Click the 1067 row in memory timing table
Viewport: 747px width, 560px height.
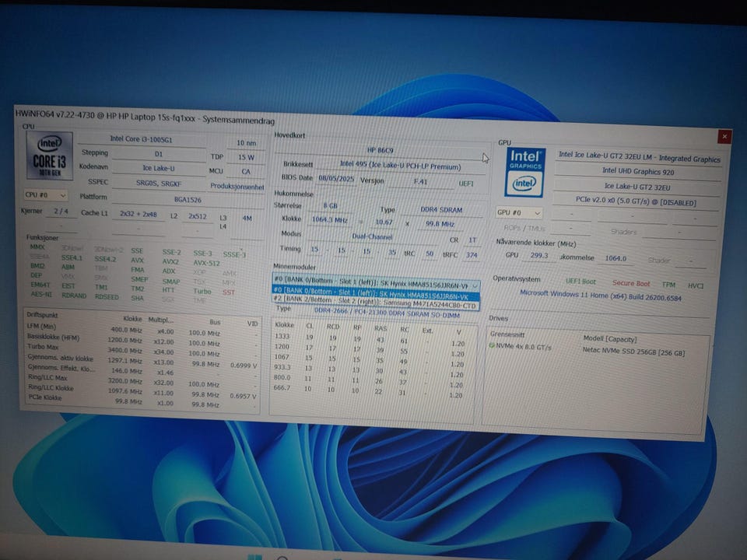369,360
